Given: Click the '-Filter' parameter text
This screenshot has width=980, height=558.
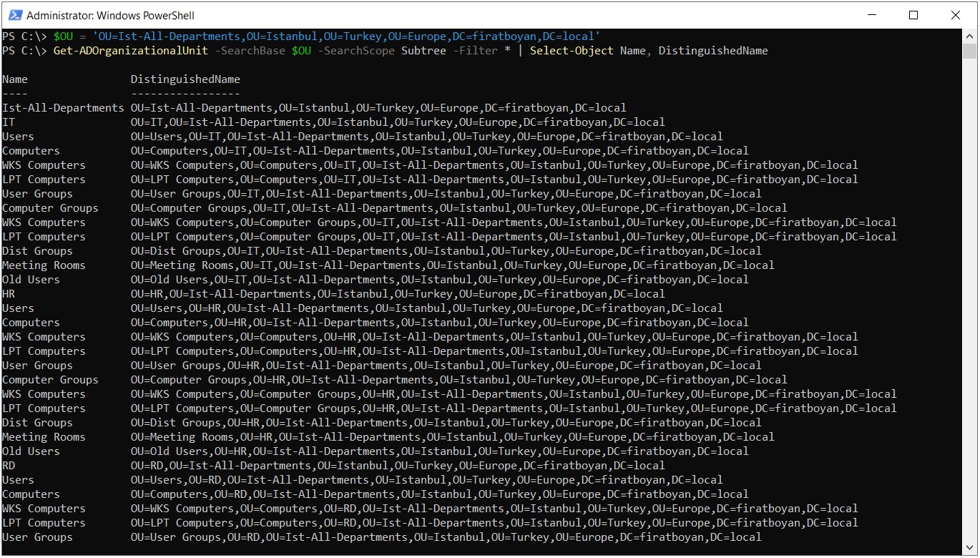Looking at the screenshot, I should pyautogui.click(x=475, y=51).
